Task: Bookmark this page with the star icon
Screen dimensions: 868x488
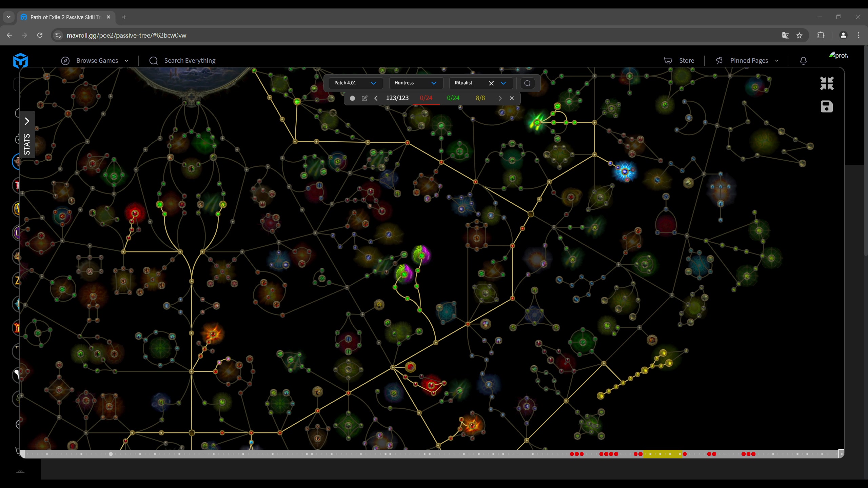Action: tap(800, 35)
